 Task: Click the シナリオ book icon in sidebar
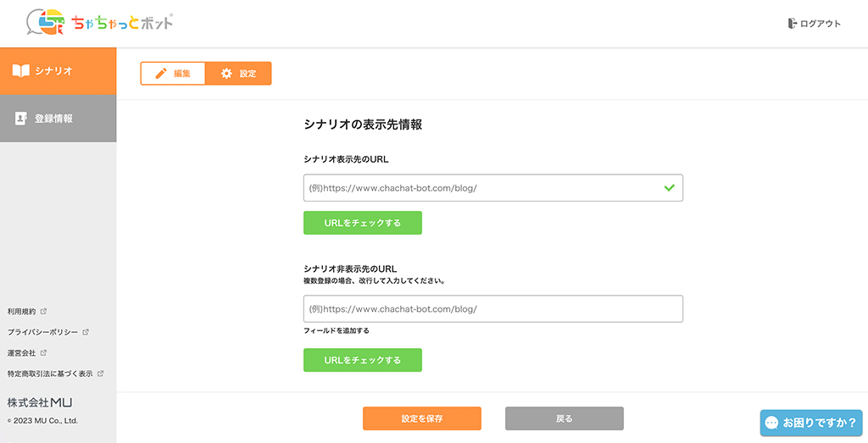(x=21, y=71)
